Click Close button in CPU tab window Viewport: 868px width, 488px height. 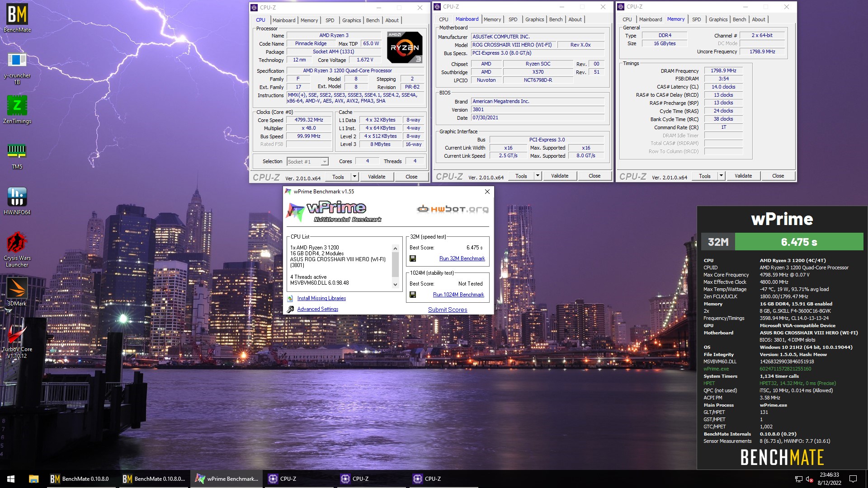(x=411, y=177)
